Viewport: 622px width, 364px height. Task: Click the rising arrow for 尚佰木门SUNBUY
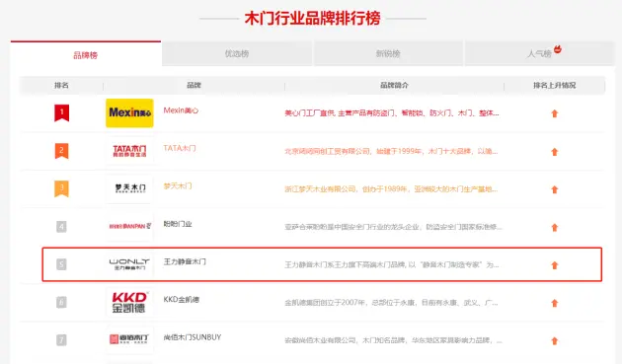coord(555,341)
